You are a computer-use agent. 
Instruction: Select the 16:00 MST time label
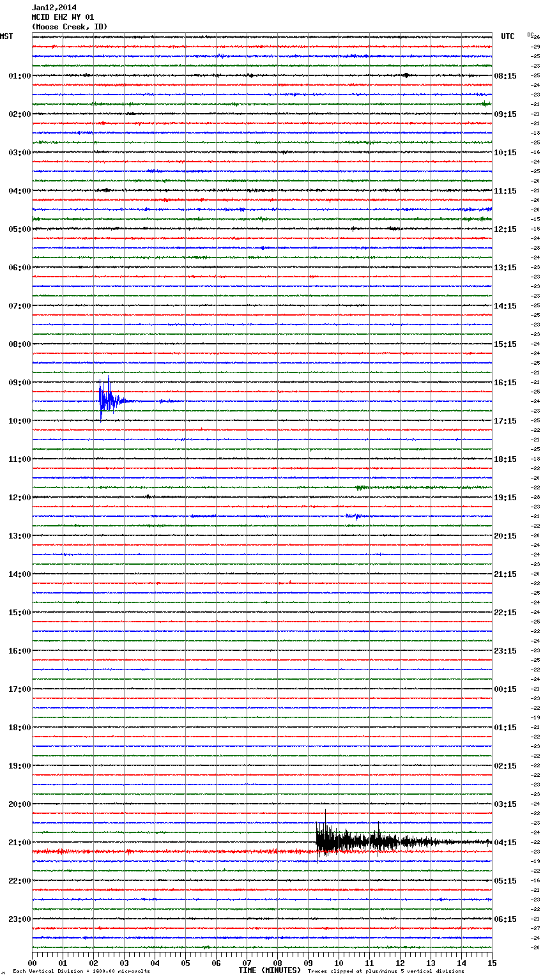(x=19, y=651)
